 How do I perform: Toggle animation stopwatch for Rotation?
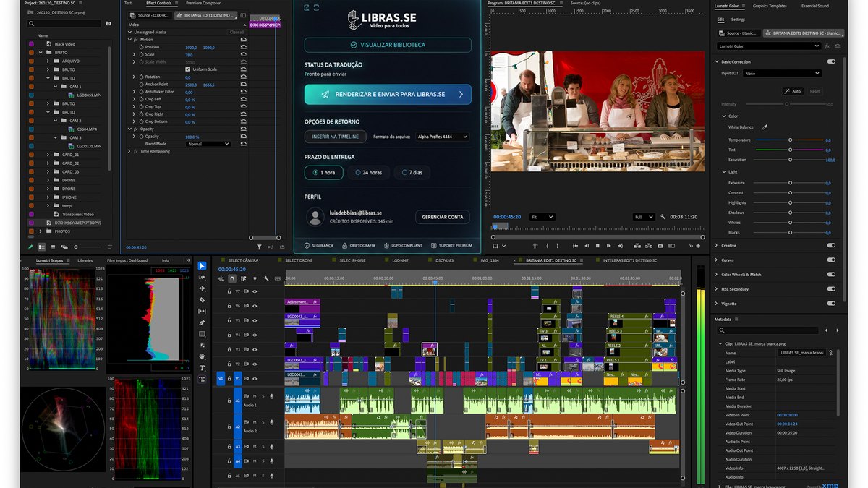[x=140, y=77]
